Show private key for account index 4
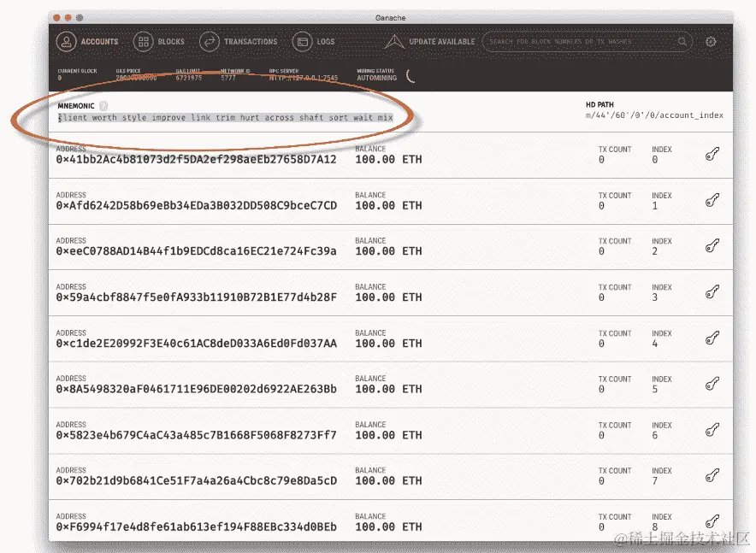Viewport: 756px width, 553px height. (712, 338)
